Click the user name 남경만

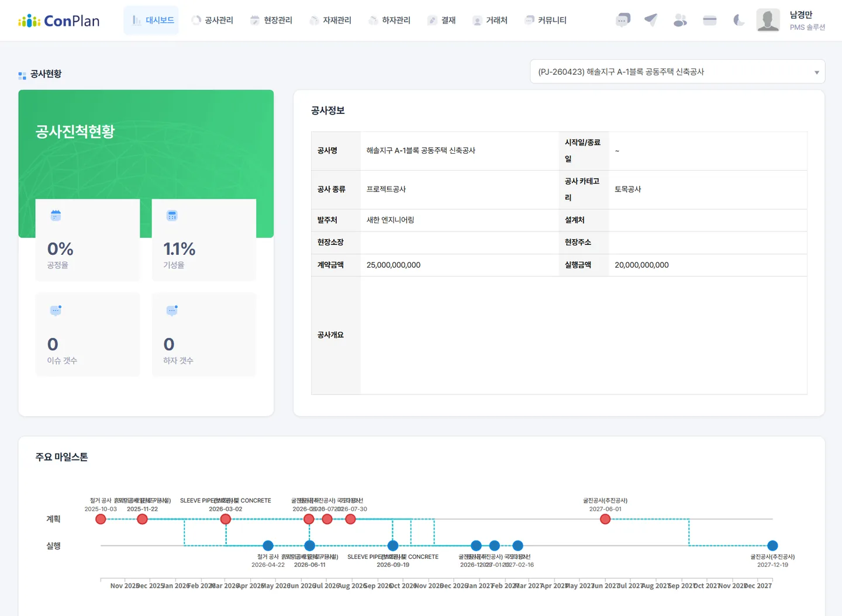pos(801,15)
